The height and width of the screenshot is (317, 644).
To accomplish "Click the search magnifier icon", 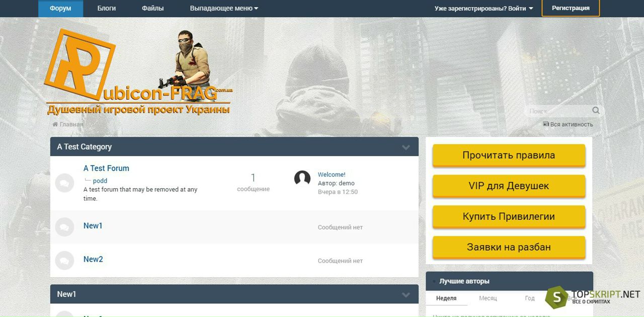I will [596, 111].
